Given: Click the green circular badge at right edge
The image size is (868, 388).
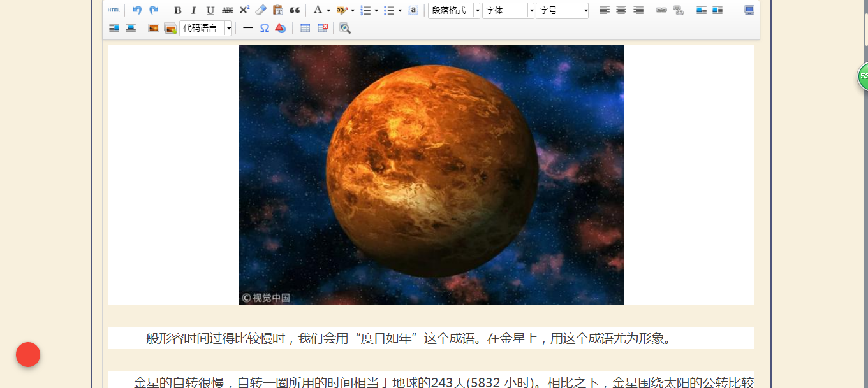Looking at the screenshot, I should point(862,76).
